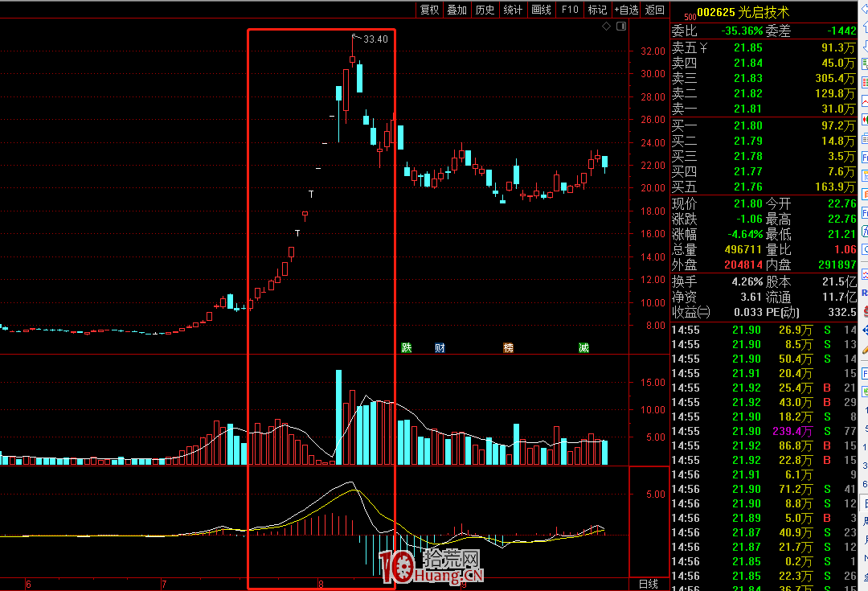
Task: Add stock to watchlist via +自选
Action: pyautogui.click(x=626, y=10)
